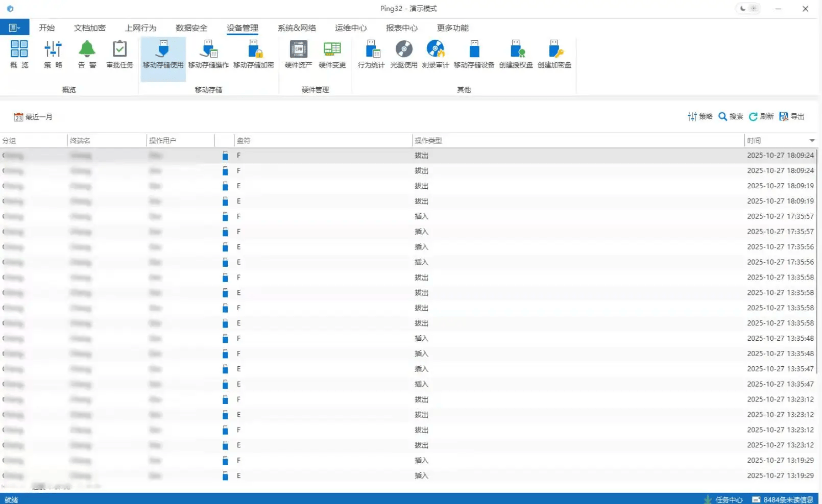Screen dimensions: 822x504
Task: Open the 刻录审计 icon
Action: point(436,54)
